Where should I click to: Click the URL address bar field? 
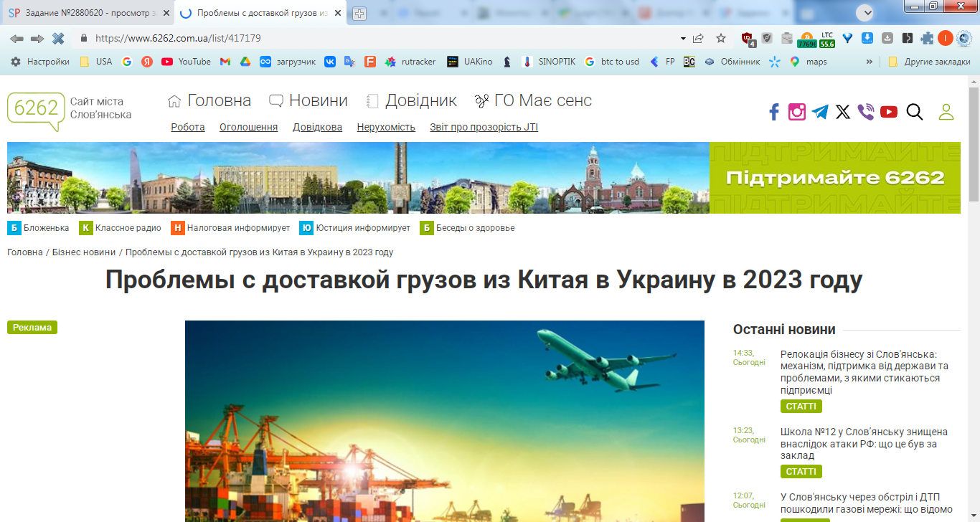[x=384, y=39]
